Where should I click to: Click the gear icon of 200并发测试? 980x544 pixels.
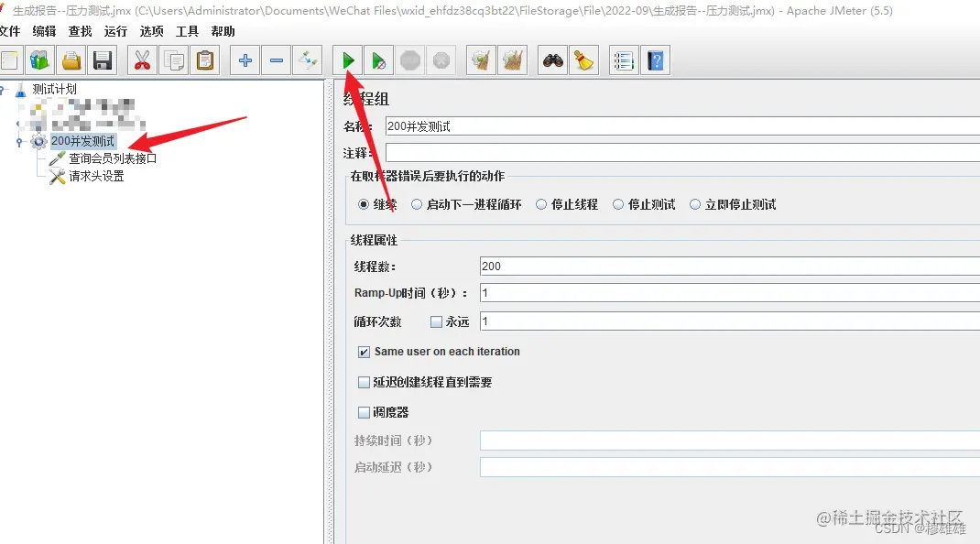[x=38, y=141]
